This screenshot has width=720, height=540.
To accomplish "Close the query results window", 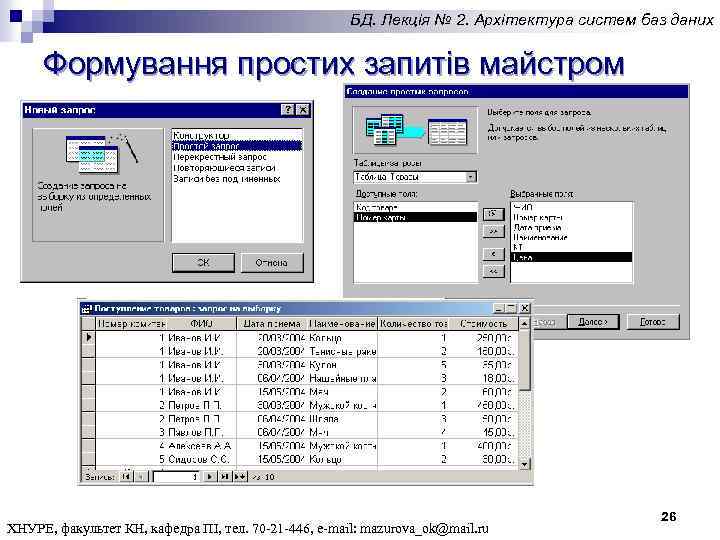I will point(525,308).
